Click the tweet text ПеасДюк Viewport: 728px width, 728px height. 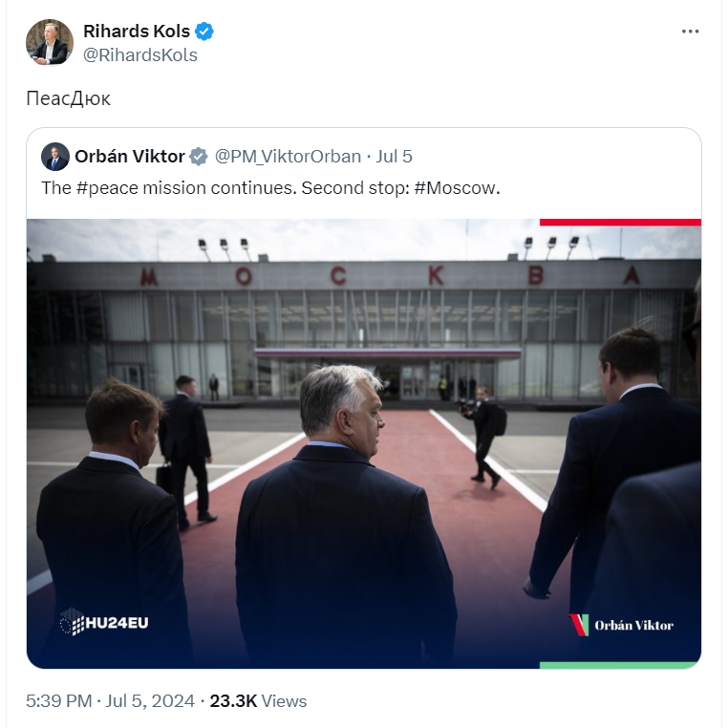click(x=68, y=98)
